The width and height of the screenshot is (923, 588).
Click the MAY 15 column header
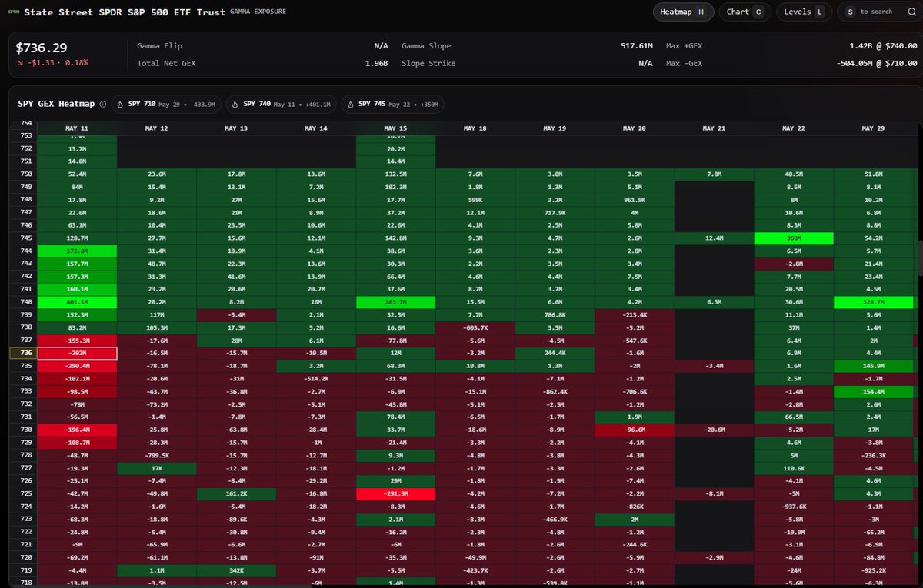[395, 128]
